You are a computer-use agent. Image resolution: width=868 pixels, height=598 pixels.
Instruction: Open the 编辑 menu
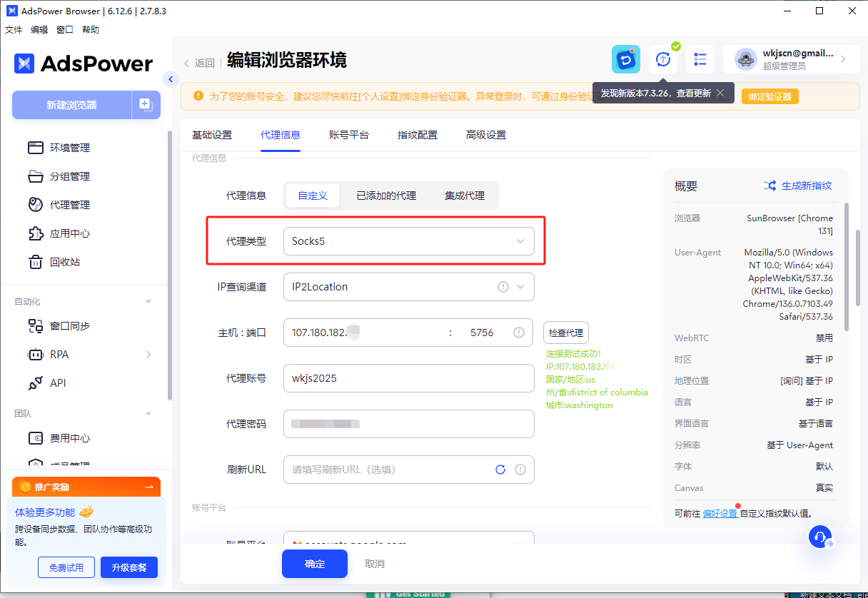[39, 30]
